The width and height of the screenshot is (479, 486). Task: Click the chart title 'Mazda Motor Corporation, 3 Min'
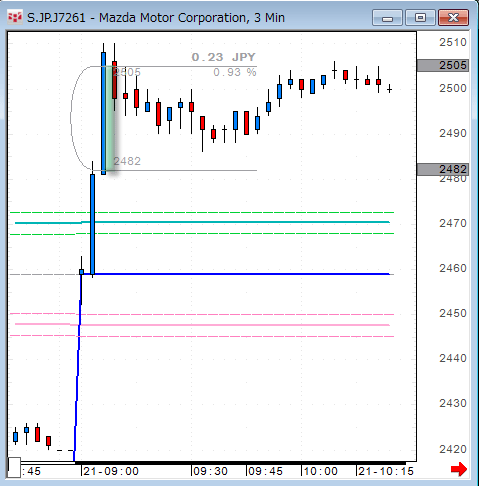pos(192,18)
